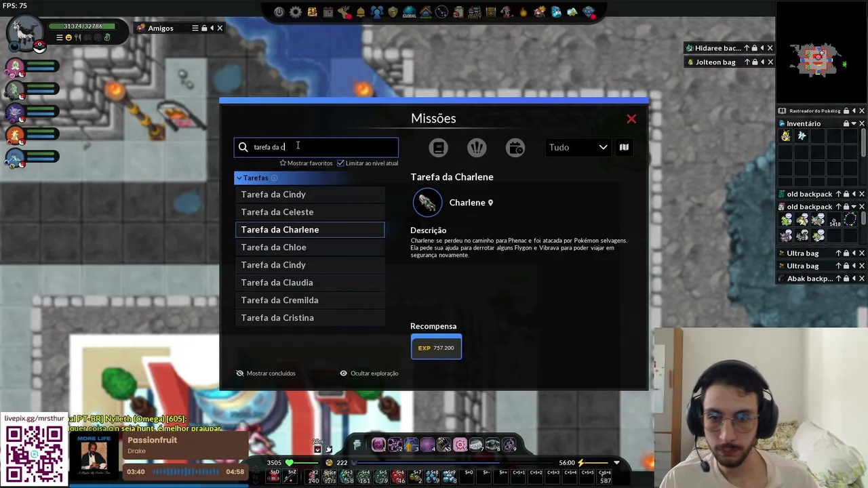Image resolution: width=868 pixels, height=488 pixels.
Task: Click the mission search input field
Action: tap(316, 147)
